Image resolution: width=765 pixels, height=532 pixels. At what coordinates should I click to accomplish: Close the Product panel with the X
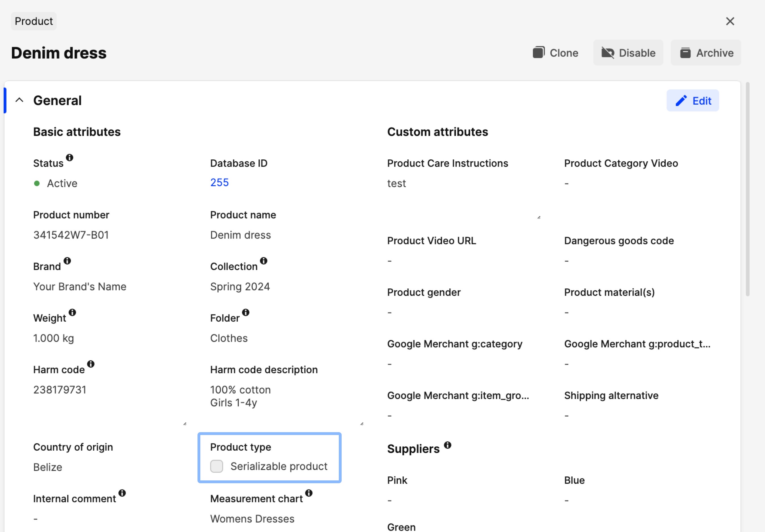(730, 21)
